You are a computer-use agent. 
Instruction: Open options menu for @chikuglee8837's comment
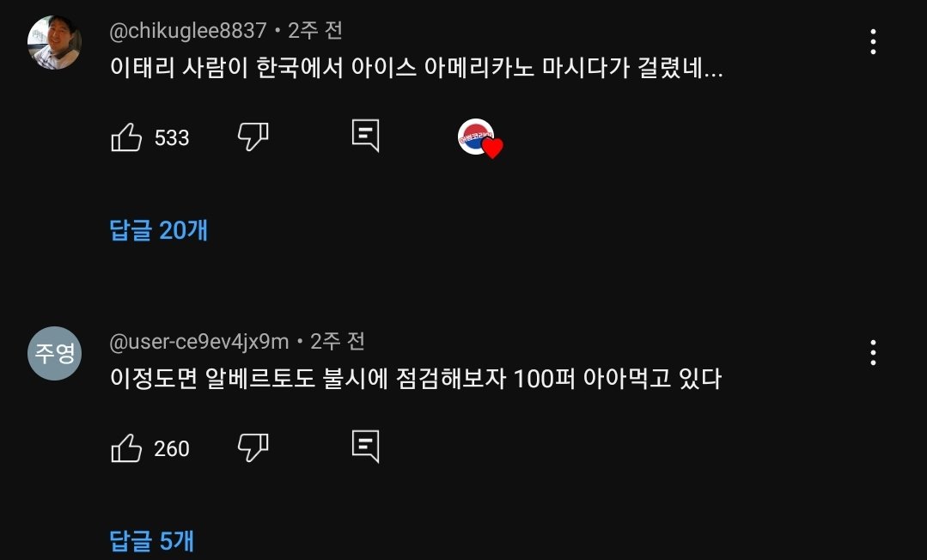point(873,41)
